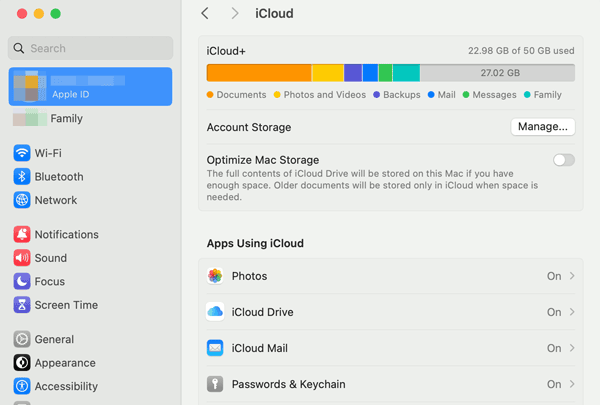This screenshot has width=600, height=405.
Task: Open the iCloud Mail row label
Action: [x=260, y=348]
